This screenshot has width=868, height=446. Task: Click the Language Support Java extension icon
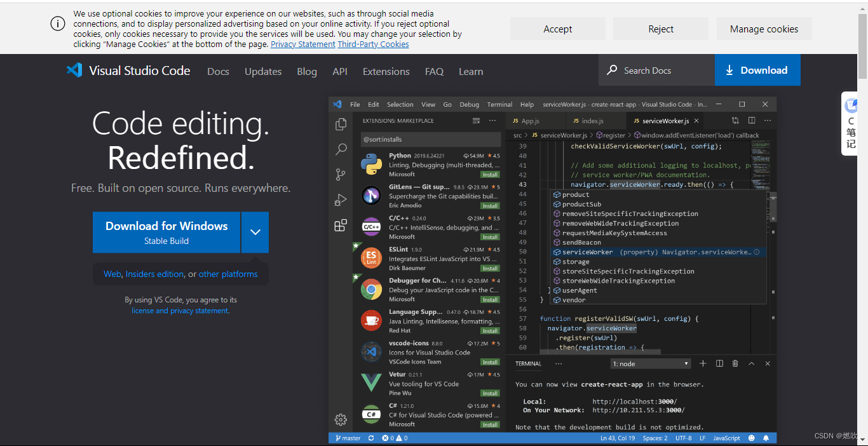click(x=371, y=321)
